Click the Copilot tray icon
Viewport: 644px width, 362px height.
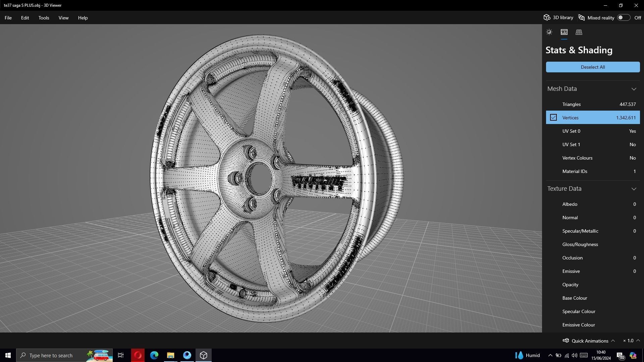[x=633, y=355]
